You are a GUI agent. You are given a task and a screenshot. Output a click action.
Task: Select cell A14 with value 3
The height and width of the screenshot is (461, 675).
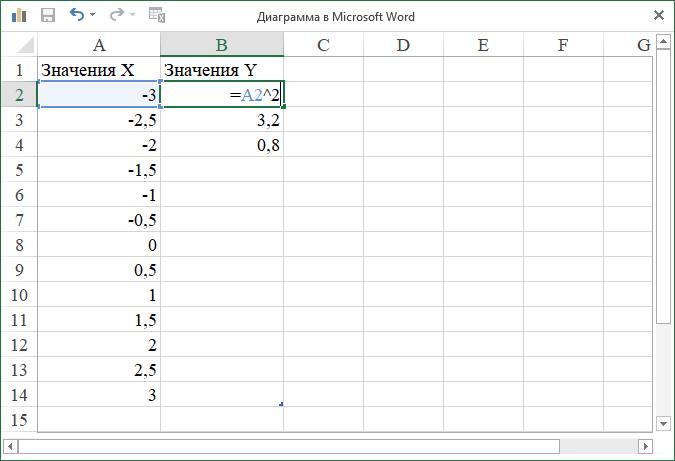(x=99, y=395)
